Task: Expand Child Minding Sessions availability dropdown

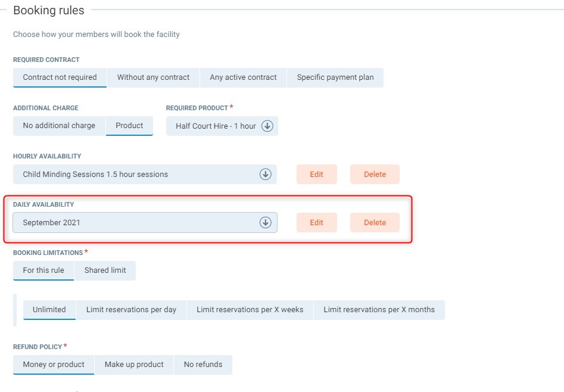Action: (137, 175)
